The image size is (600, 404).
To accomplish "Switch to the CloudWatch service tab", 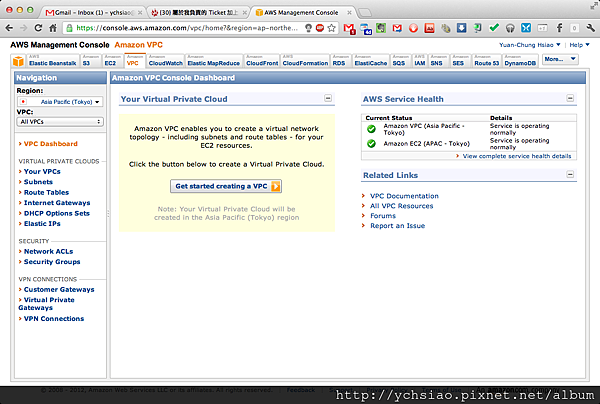I will tap(165, 61).
